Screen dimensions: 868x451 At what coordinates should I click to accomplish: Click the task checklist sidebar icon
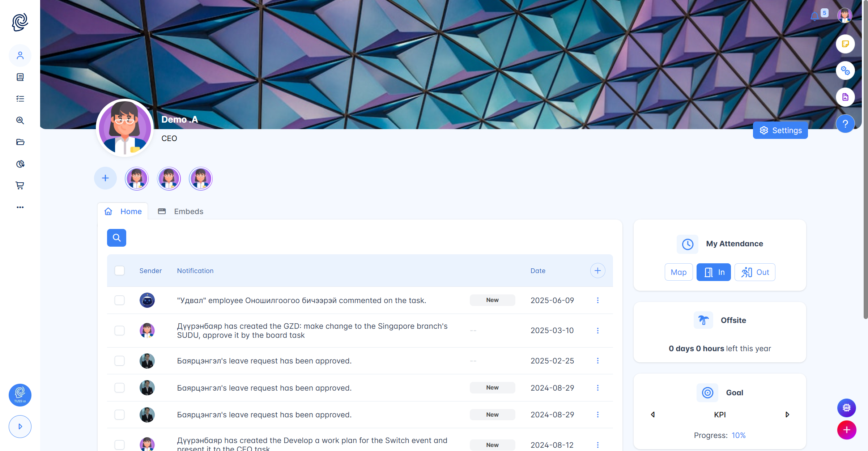coord(20,99)
